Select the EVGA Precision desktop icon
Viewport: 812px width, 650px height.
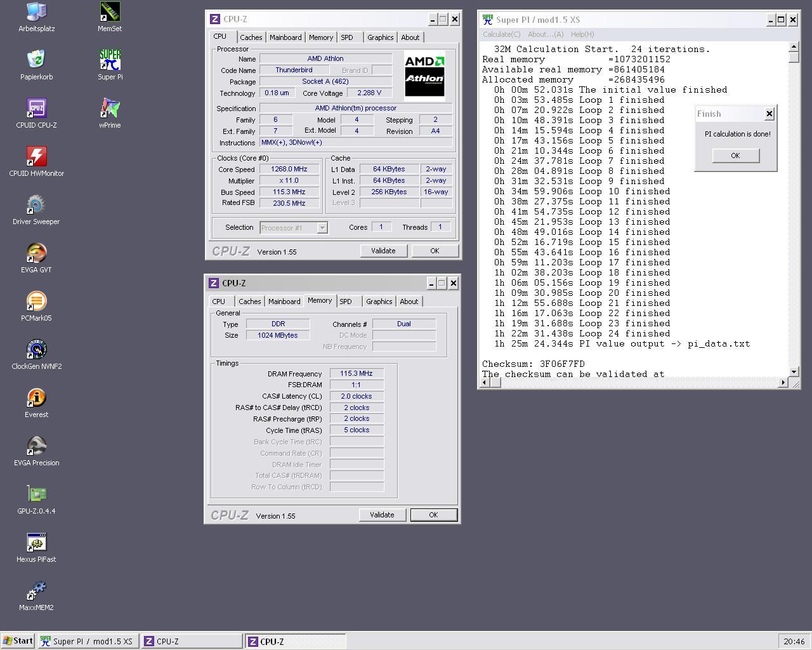[x=36, y=451]
